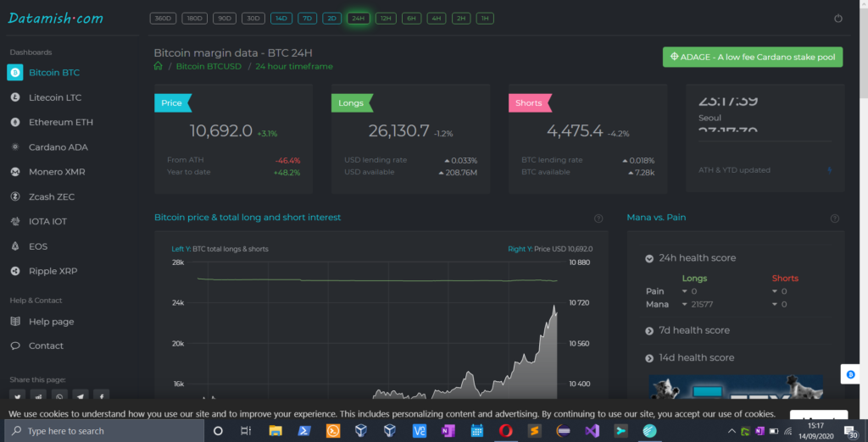Open Task View in the taskbar

247,431
